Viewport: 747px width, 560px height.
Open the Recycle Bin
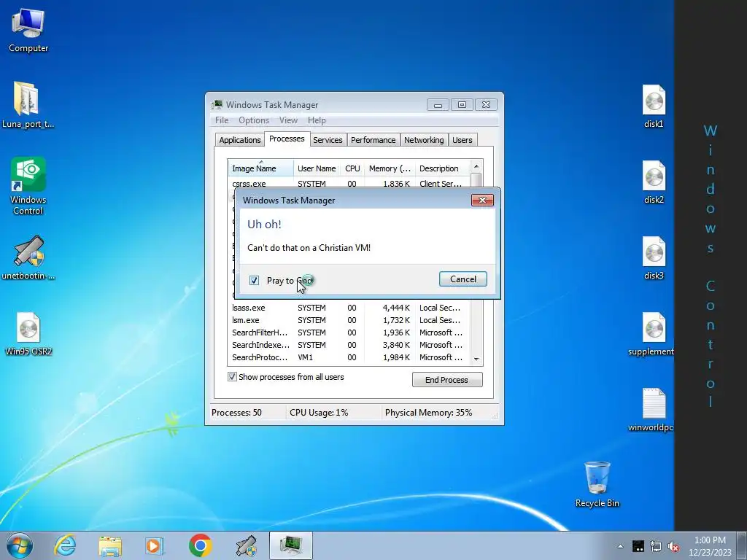pos(597,484)
